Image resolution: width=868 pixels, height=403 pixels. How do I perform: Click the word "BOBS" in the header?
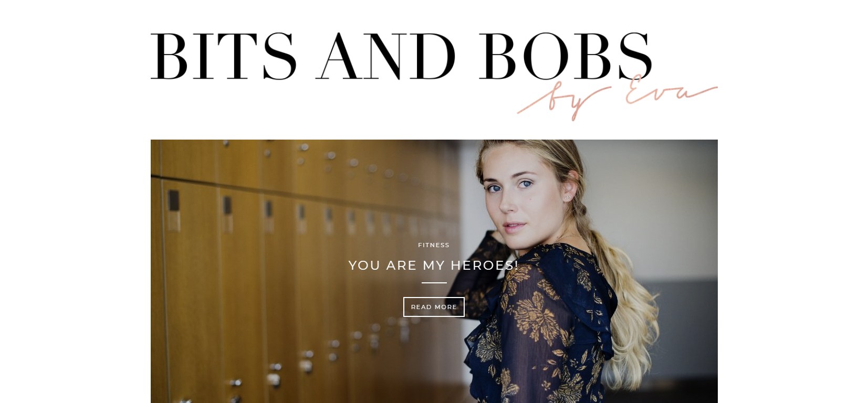[x=566, y=56]
